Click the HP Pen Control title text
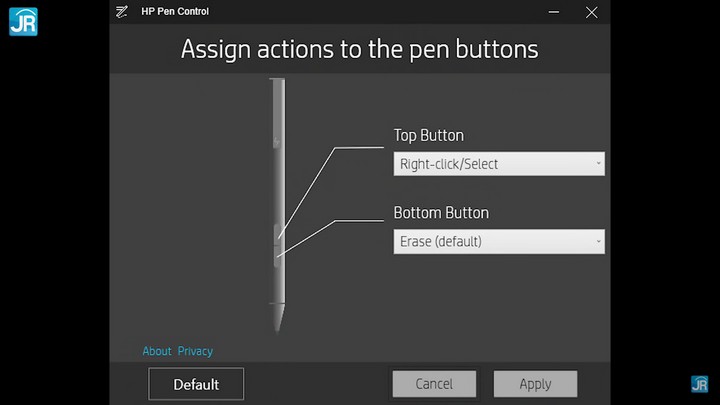The width and height of the screenshot is (720, 405). point(175,12)
